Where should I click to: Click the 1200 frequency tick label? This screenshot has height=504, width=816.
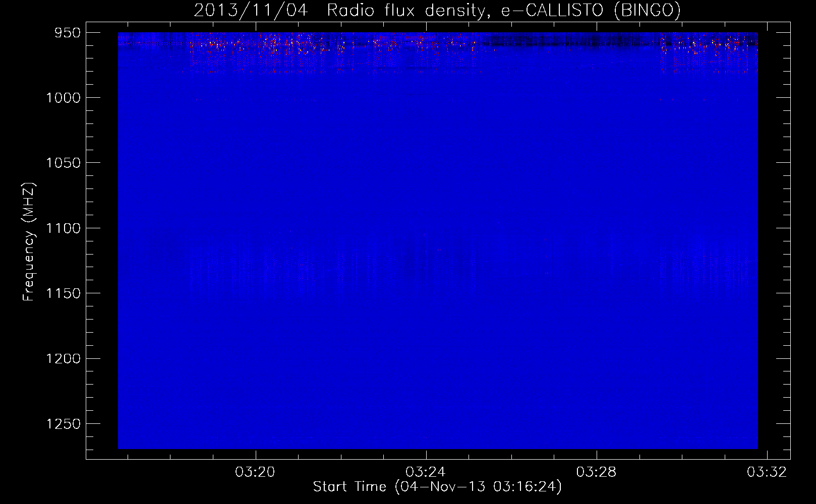(x=63, y=358)
